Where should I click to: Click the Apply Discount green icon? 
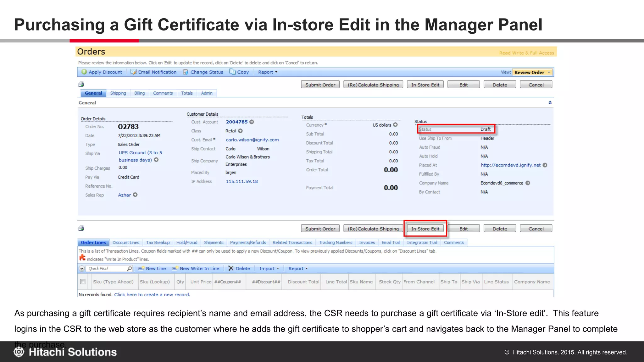click(84, 72)
